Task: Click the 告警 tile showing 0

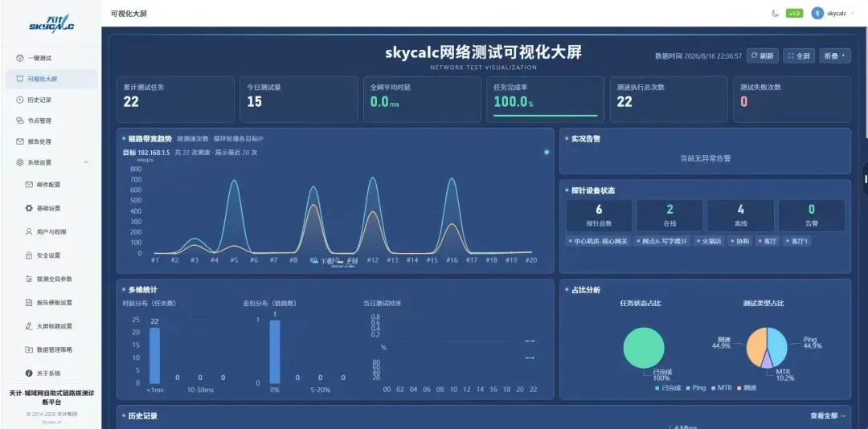Action: [x=812, y=215]
